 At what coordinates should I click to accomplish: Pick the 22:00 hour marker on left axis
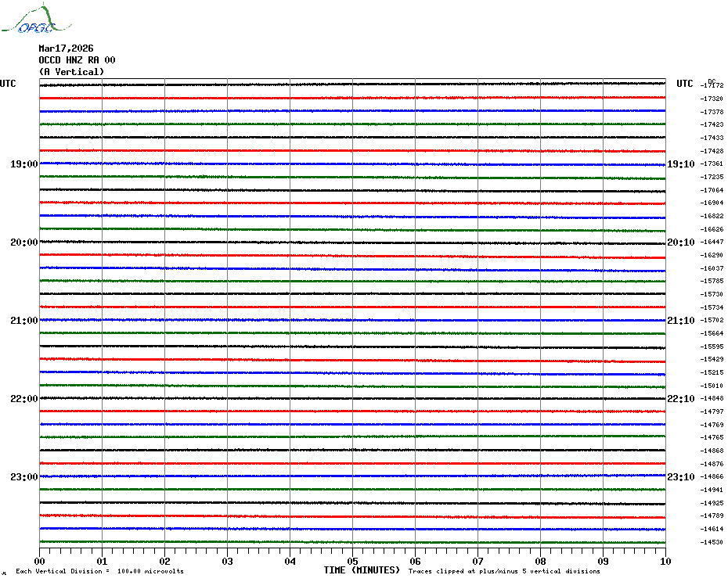[x=23, y=399]
